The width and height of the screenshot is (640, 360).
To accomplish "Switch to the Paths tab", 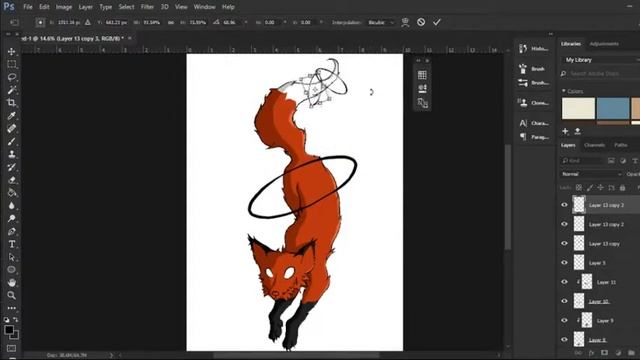I will point(620,145).
